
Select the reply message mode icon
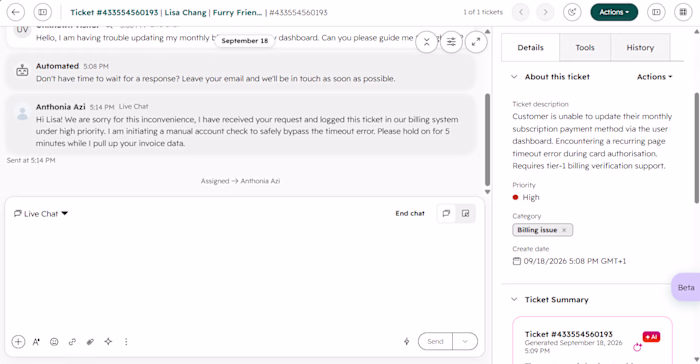446,213
